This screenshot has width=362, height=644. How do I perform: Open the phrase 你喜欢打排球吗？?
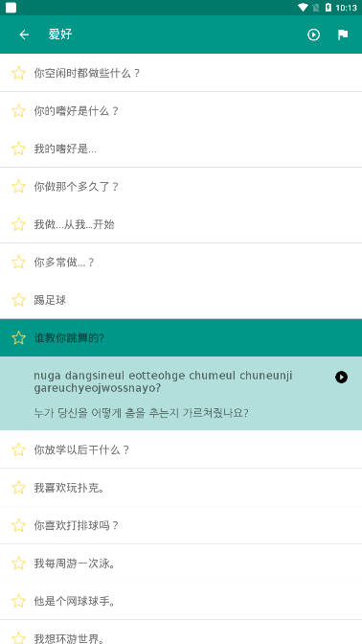click(x=181, y=525)
